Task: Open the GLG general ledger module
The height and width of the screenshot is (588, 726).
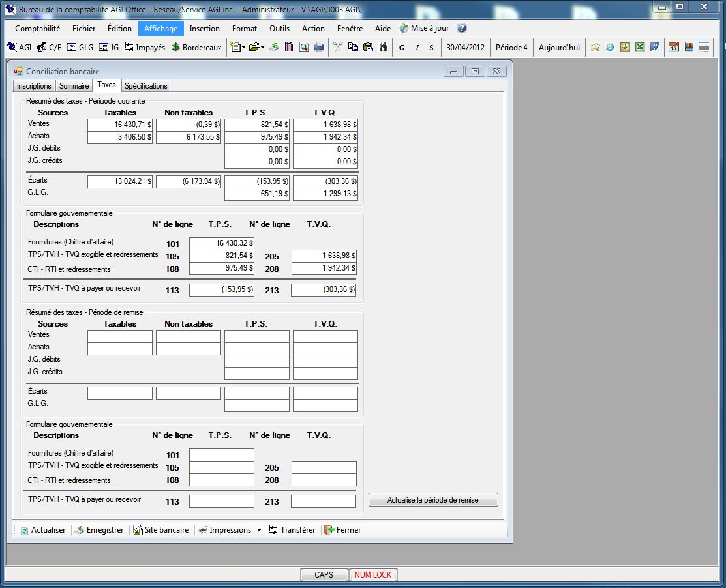Action: point(80,47)
